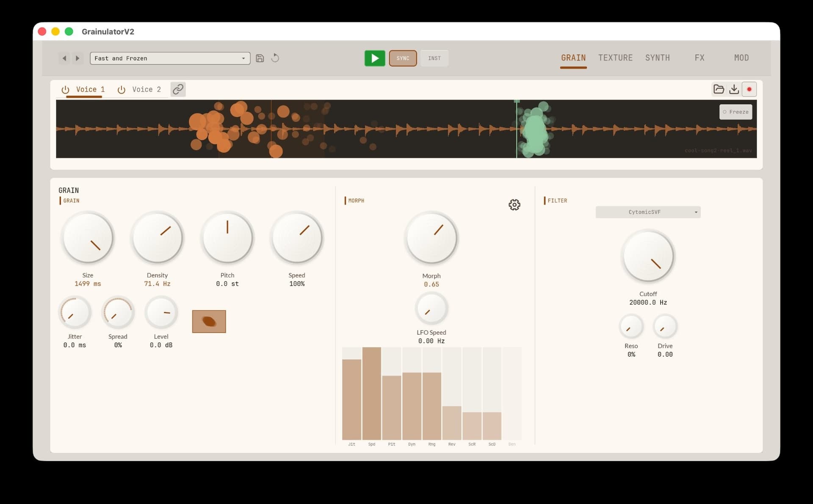Screen dimensions: 813x504
Task: Click the preset reset/revert icon
Action: (x=275, y=58)
